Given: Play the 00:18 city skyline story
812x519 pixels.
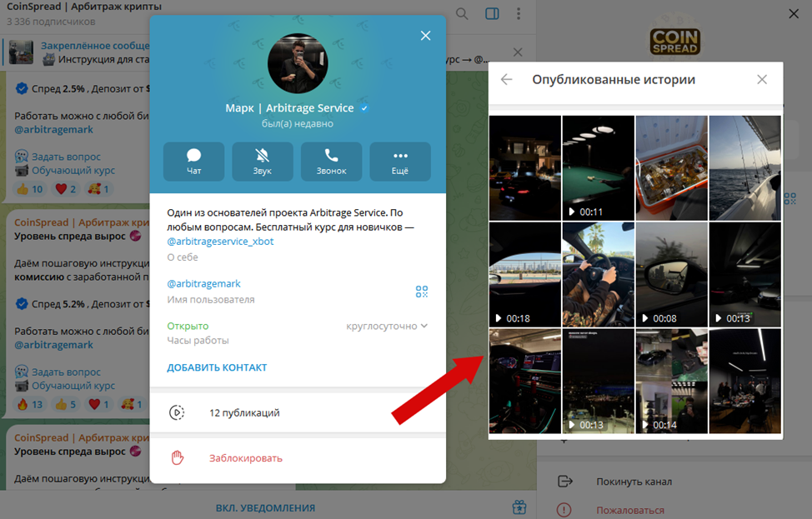Looking at the screenshot, I should coord(525,275).
